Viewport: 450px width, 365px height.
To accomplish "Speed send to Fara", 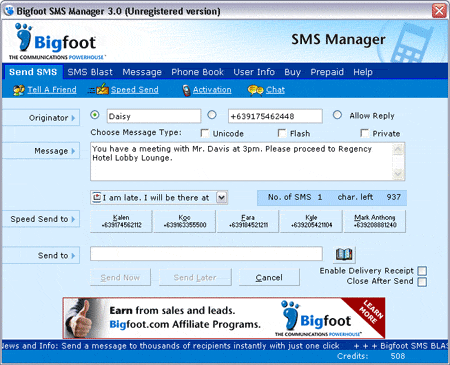I will 248,221.
